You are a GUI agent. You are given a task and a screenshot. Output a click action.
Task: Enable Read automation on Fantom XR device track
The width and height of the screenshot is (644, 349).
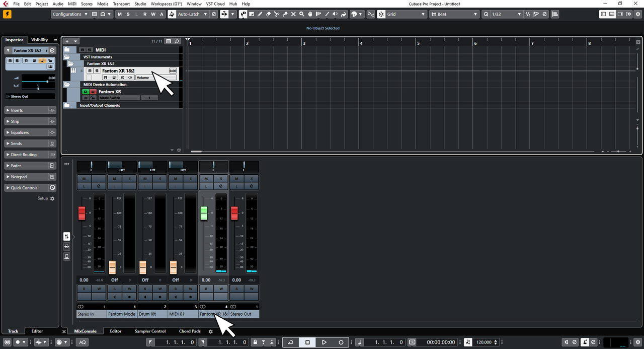click(86, 92)
